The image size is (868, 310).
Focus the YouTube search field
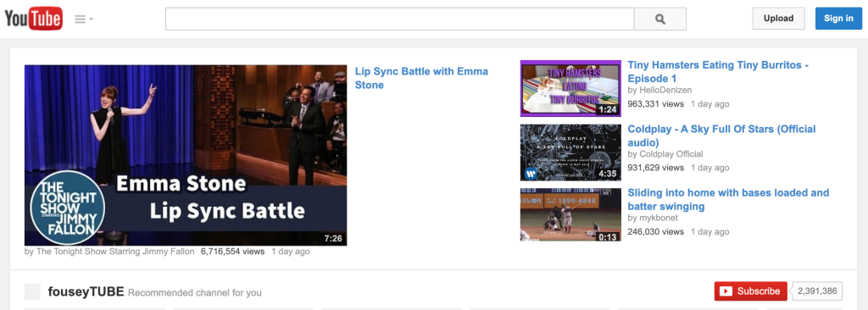(400, 19)
